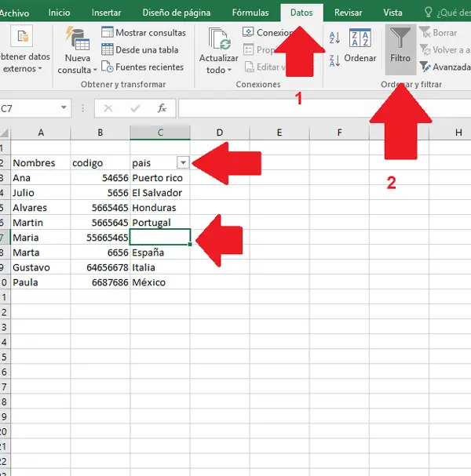Click the insert function fx icon

(162, 108)
